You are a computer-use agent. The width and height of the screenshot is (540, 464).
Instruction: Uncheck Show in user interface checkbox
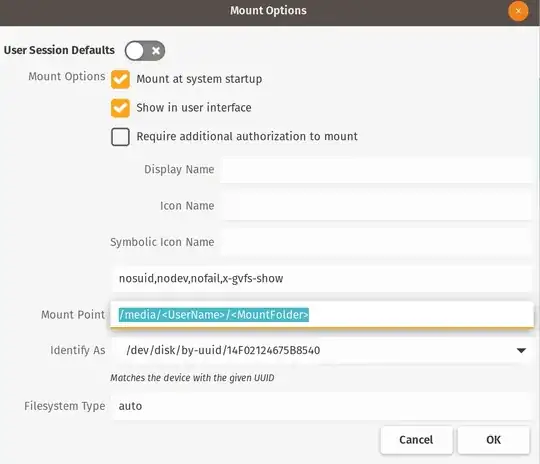pyautogui.click(x=120, y=108)
